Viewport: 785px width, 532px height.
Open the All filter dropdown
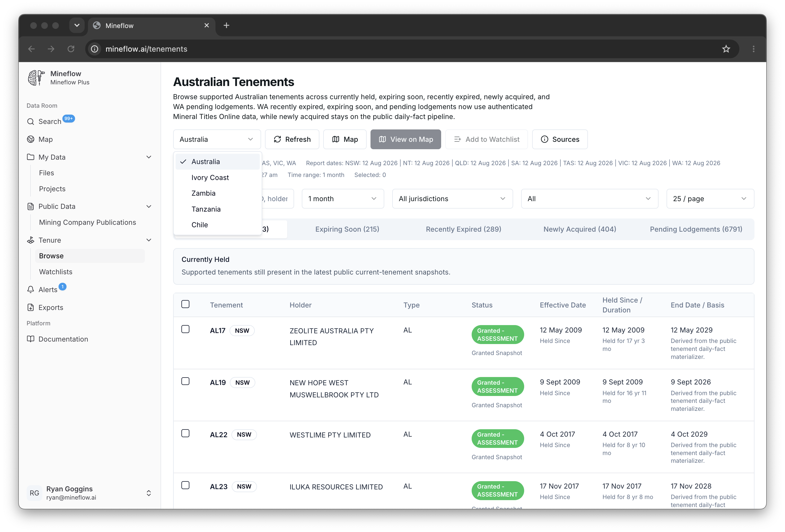click(x=589, y=199)
